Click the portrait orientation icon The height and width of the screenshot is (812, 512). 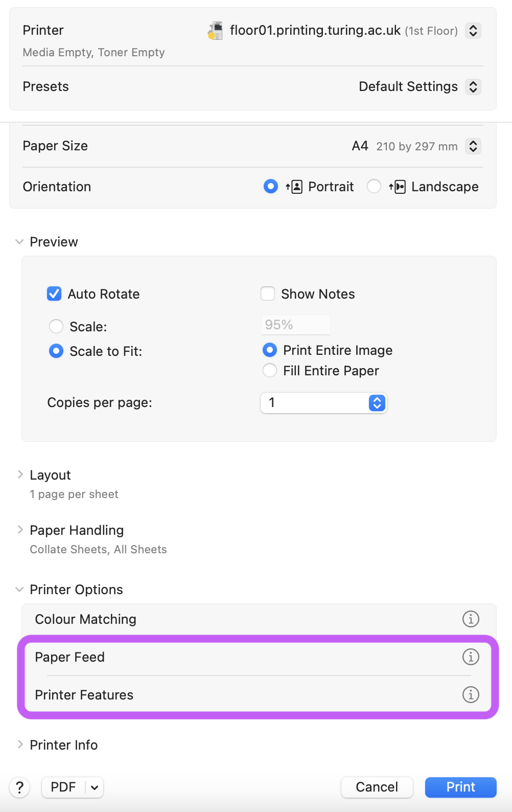(295, 186)
